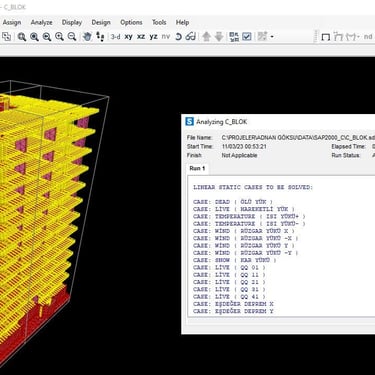Set view to the xz plane

[x=141, y=37]
